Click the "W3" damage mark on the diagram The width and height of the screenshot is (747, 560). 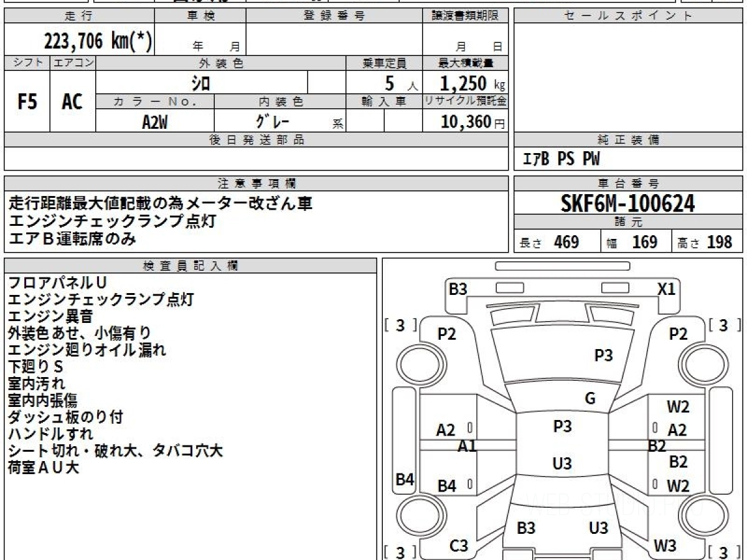tap(665, 546)
